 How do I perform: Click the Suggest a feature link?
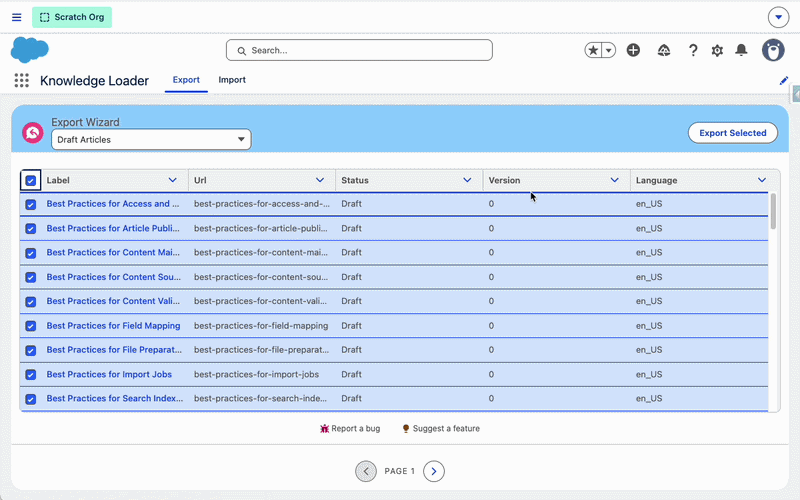tap(446, 429)
